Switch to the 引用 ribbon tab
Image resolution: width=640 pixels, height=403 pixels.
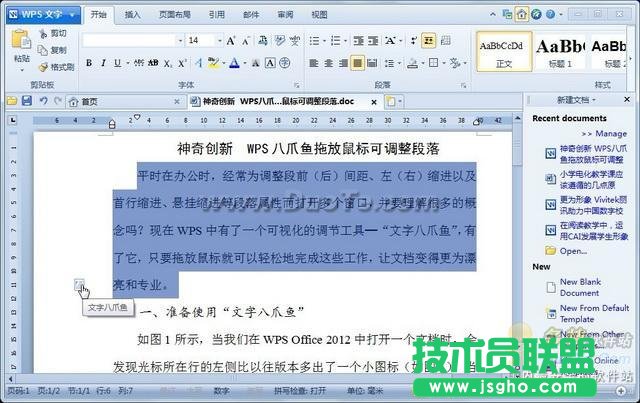pyautogui.click(x=217, y=15)
